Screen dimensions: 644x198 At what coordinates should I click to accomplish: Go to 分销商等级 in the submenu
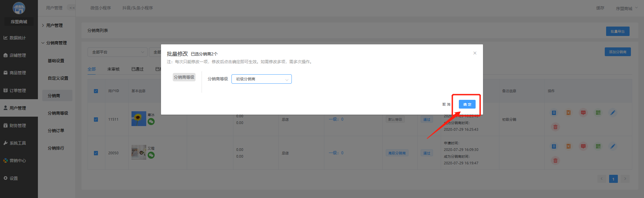click(58, 113)
